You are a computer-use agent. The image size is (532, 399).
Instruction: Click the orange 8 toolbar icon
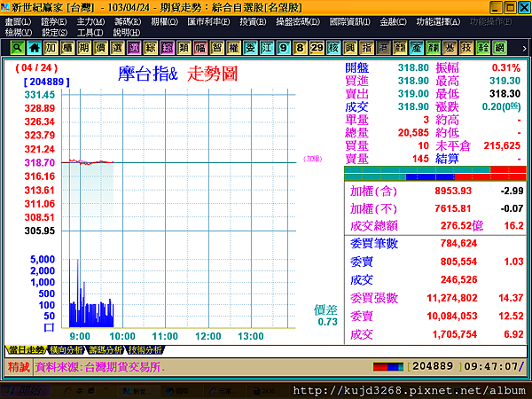(x=300, y=48)
